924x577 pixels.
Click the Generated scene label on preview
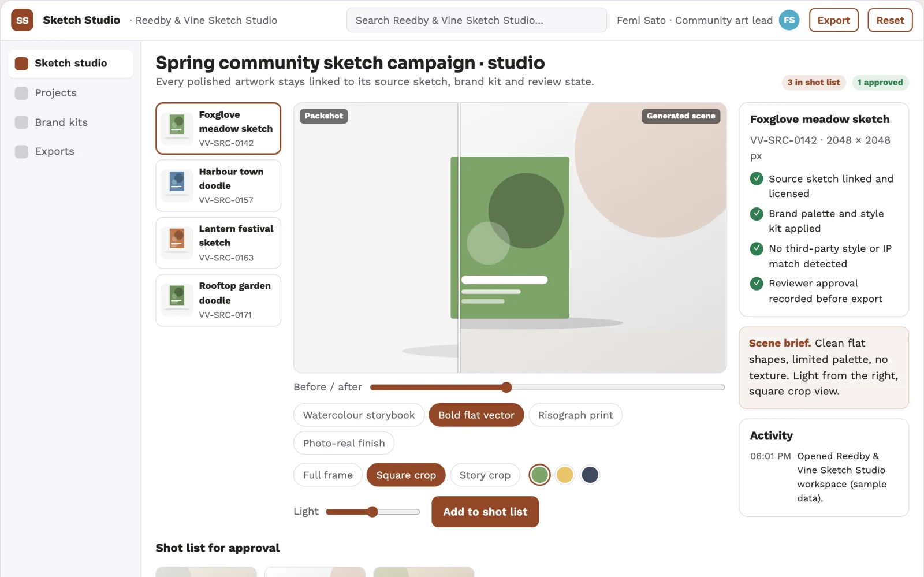pos(681,116)
